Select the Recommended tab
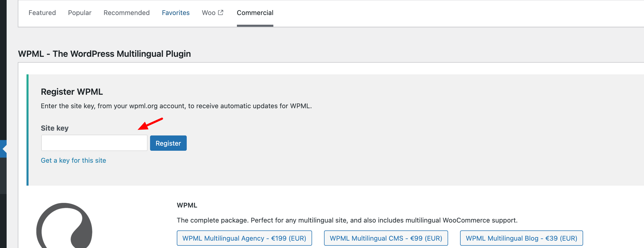 coord(127,13)
